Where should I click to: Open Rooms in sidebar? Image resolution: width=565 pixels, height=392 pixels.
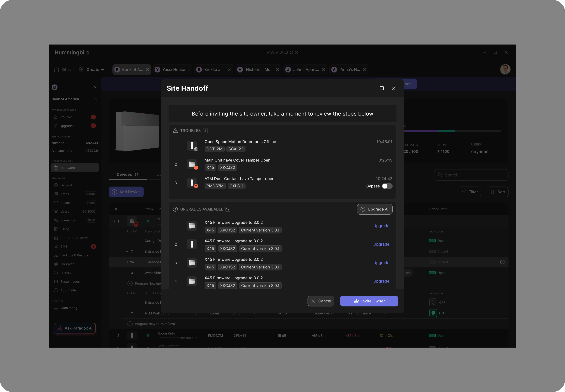click(x=75, y=203)
